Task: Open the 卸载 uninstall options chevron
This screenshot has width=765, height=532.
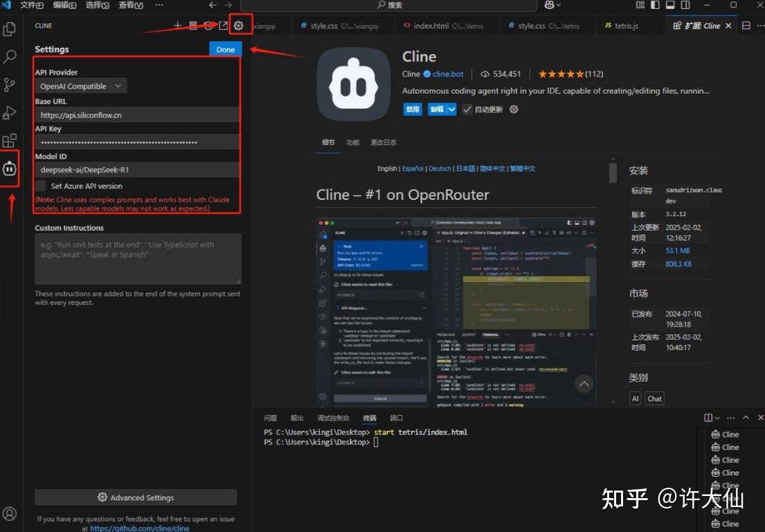Action: pos(450,109)
